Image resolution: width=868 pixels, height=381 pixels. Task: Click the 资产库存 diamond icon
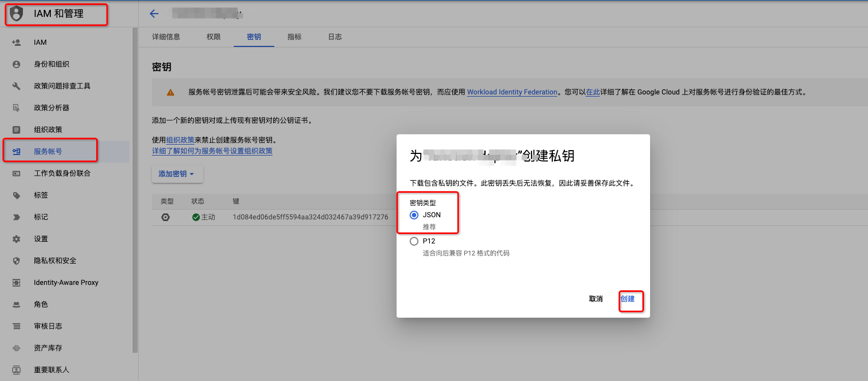(16, 348)
